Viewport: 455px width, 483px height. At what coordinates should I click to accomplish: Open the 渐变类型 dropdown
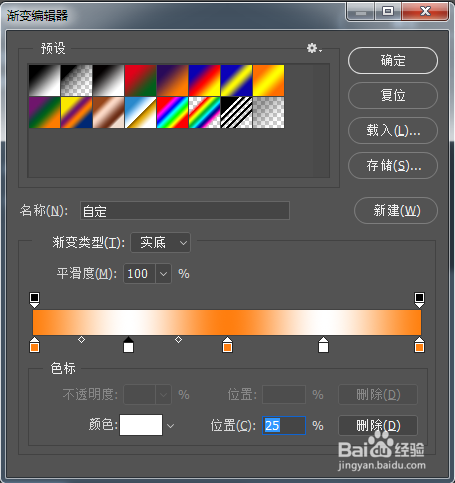161,242
